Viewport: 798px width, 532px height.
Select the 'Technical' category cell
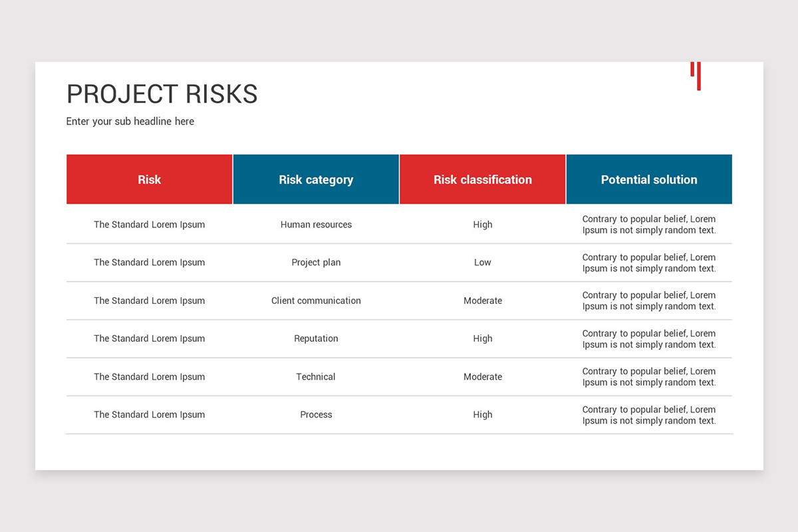[316, 376]
